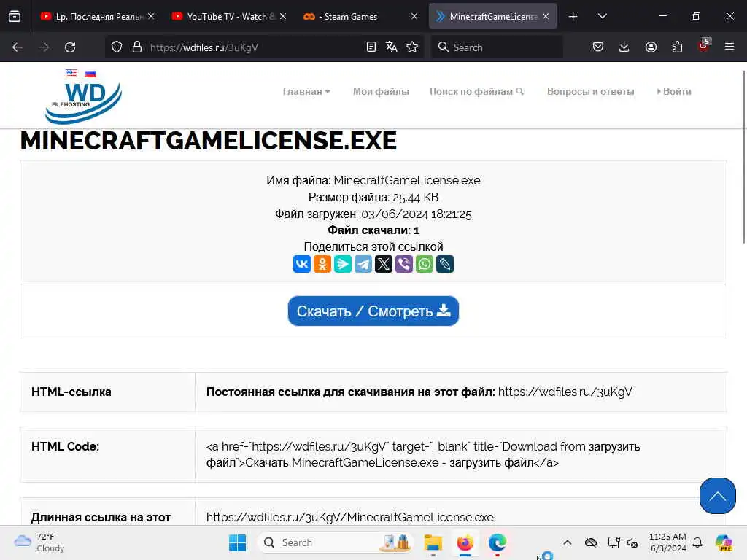Click the HTML-ссылка row label

click(71, 392)
